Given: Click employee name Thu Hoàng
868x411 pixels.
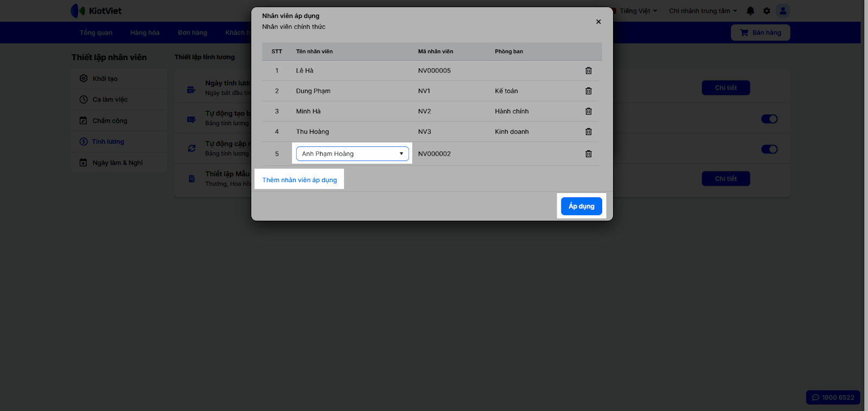Looking at the screenshot, I should [312, 132].
